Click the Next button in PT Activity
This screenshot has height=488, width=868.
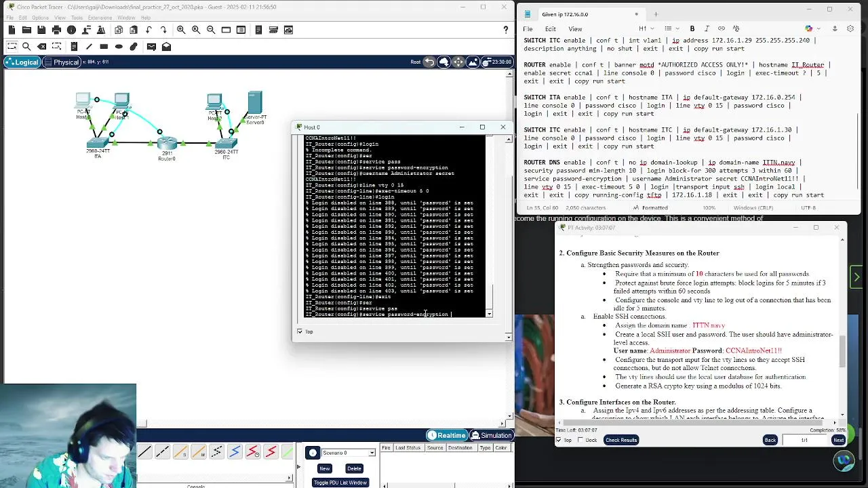point(839,440)
